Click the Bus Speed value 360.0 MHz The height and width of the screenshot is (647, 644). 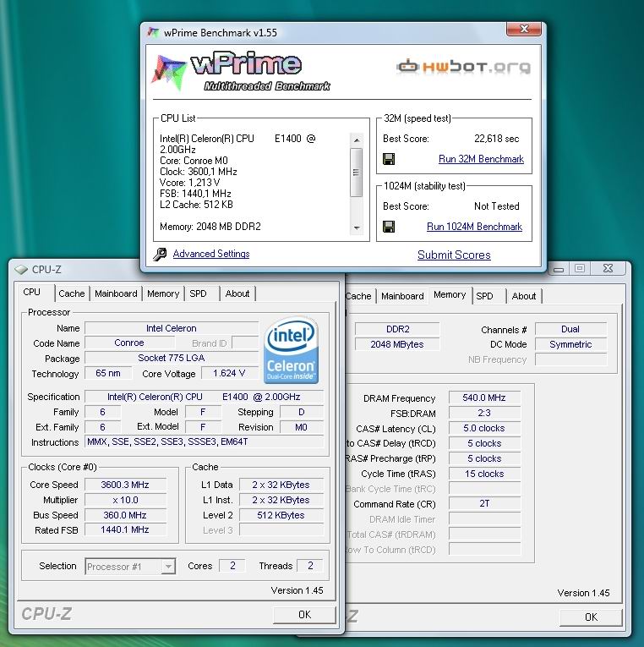click(x=125, y=515)
